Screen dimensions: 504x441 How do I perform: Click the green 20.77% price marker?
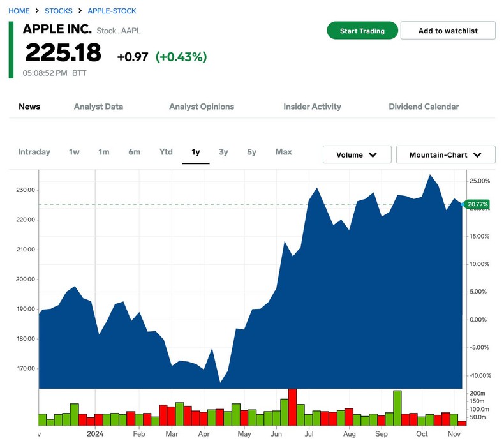(477, 204)
